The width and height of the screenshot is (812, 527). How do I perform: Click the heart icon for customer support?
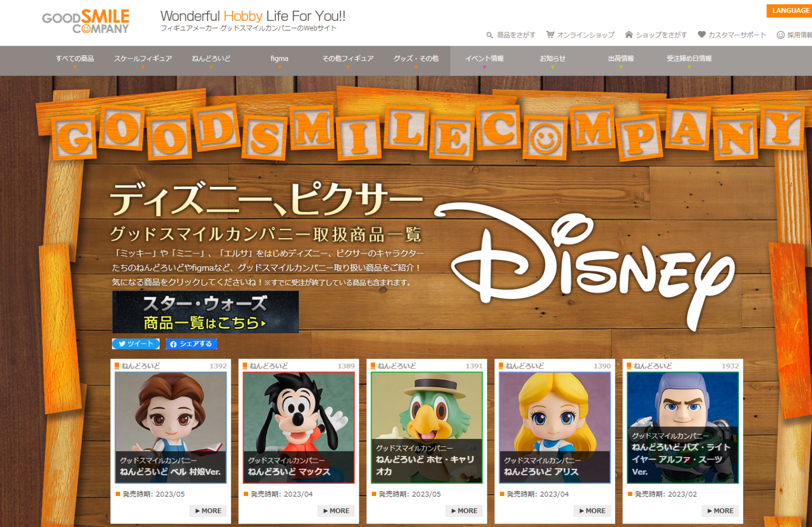[x=701, y=34]
